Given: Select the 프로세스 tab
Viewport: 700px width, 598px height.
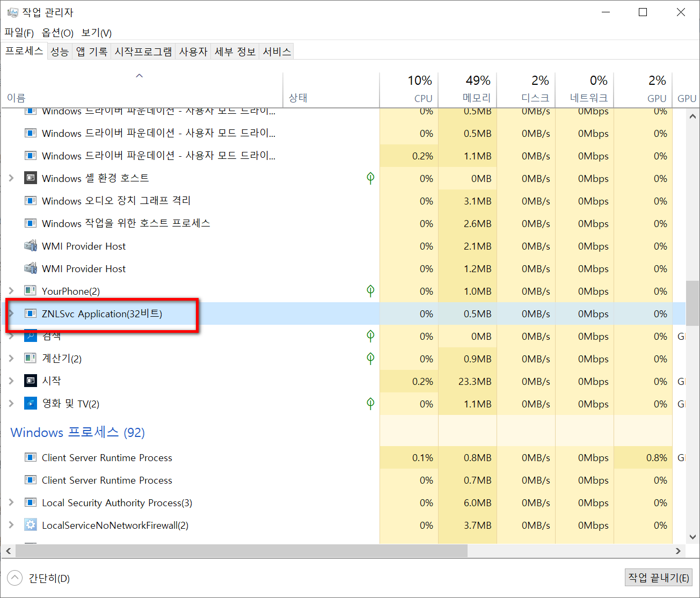Looking at the screenshot, I should point(24,51).
